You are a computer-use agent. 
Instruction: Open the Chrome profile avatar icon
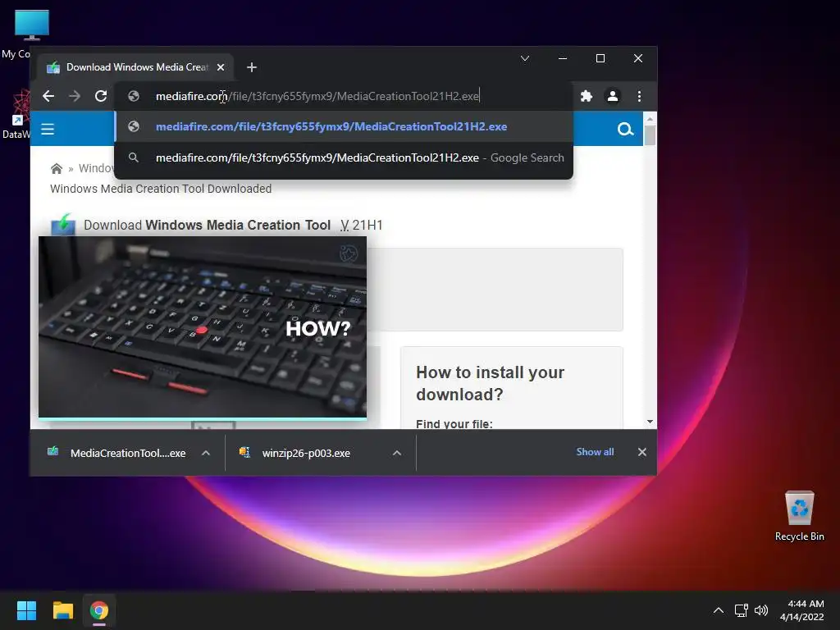pyautogui.click(x=612, y=96)
